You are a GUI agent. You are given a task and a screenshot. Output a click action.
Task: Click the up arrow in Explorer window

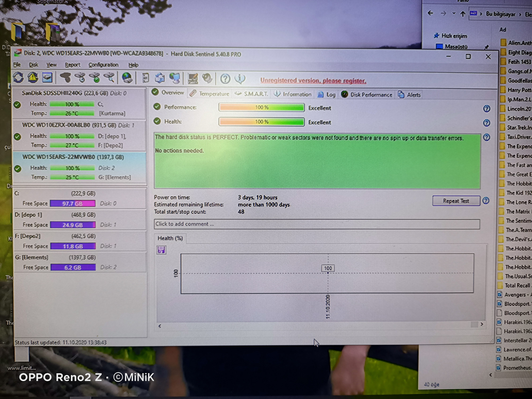(463, 14)
